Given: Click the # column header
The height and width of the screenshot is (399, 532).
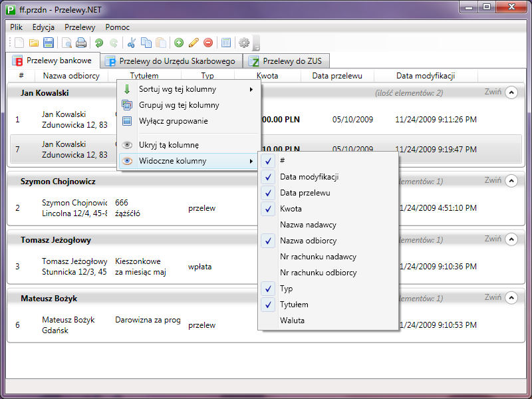Looking at the screenshot, I should [x=21, y=76].
